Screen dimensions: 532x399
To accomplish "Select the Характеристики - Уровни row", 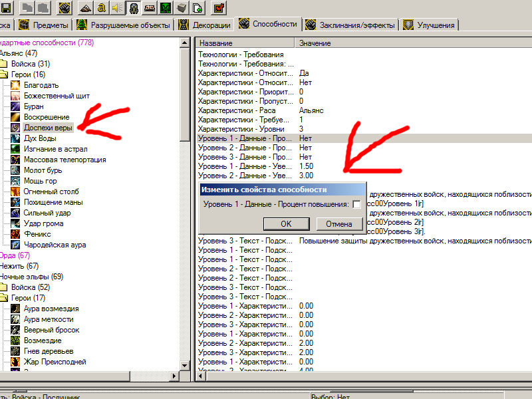I will (x=364, y=129).
